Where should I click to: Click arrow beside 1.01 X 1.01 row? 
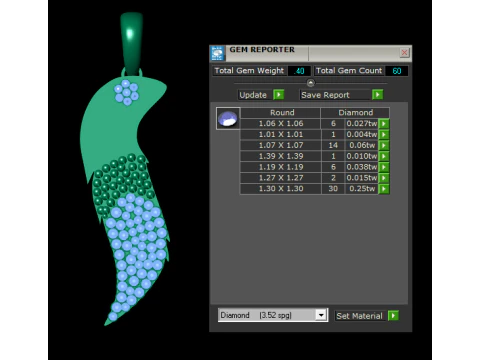click(x=384, y=134)
